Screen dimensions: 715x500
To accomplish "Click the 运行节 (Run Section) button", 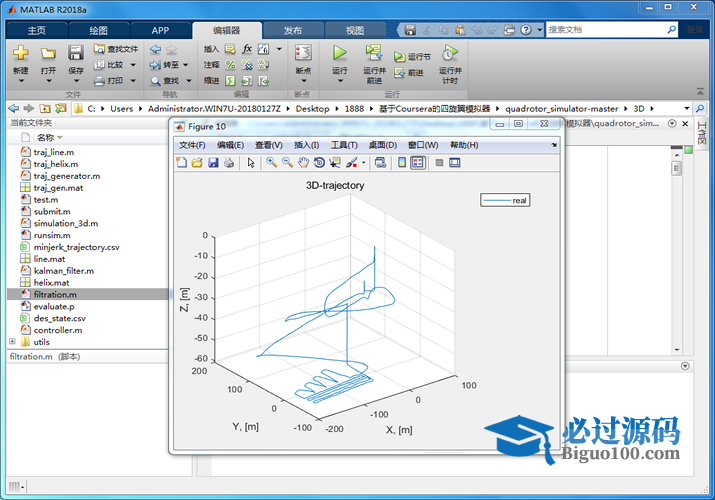I will coord(412,57).
